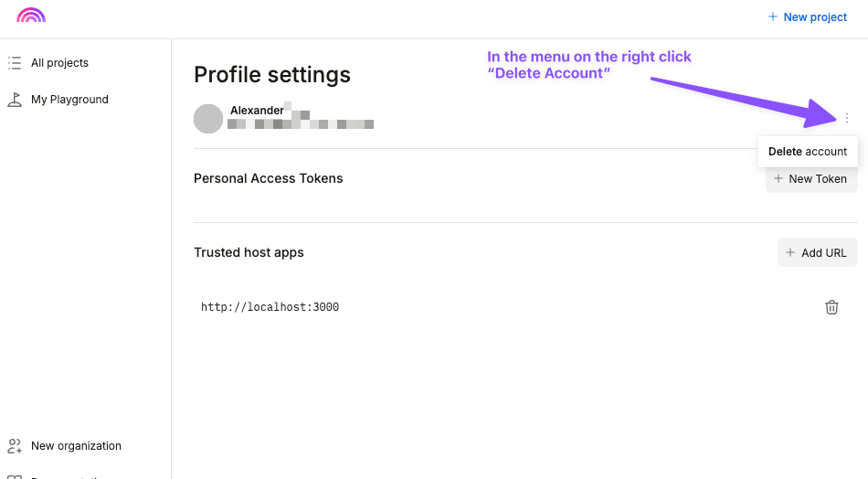The image size is (868, 479).
Task: Click the plus icon beside New project
Action: tap(773, 16)
